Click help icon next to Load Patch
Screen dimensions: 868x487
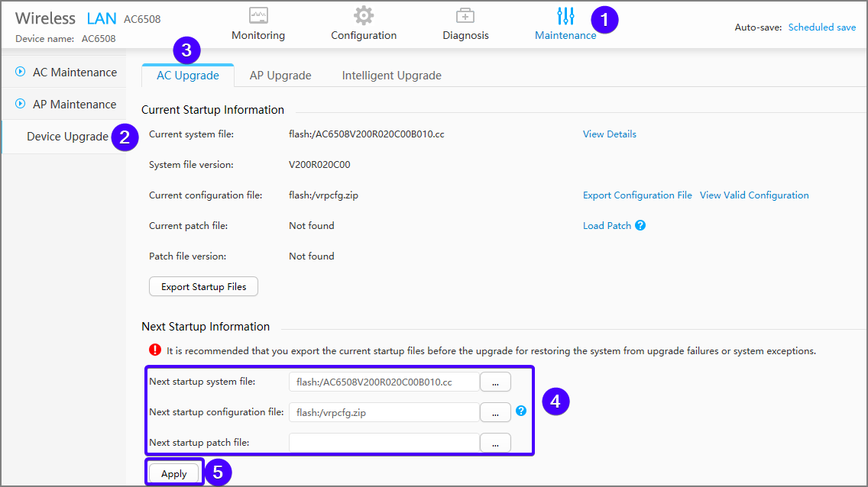point(640,226)
